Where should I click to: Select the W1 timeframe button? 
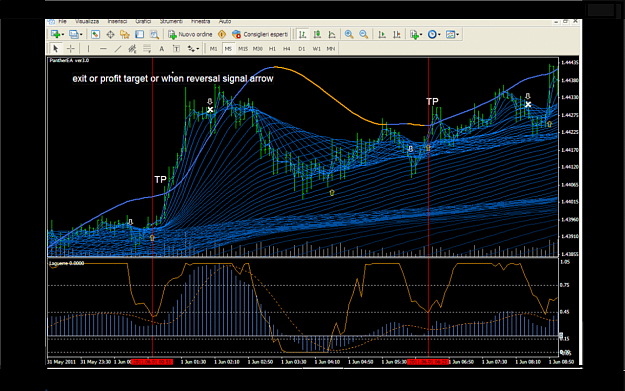tap(316, 49)
